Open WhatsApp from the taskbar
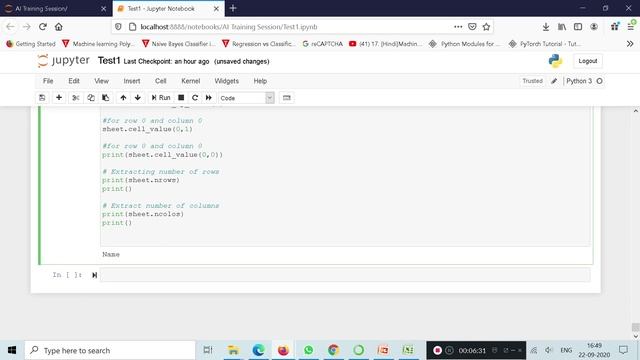Viewport: 640px width, 360px height. (x=309, y=350)
